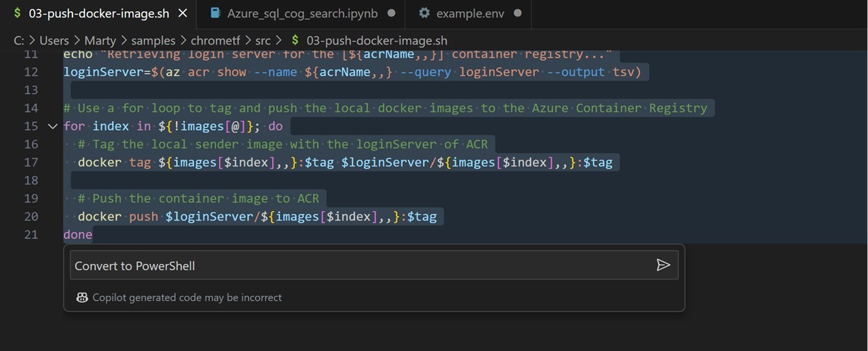Select the chrometf breadcrumb segment
This screenshot has width=868, height=351.
[x=217, y=40]
